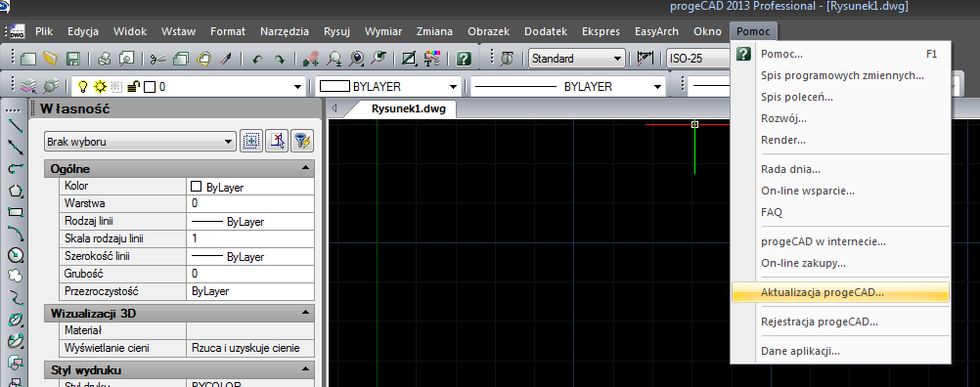Open the Narzędzia menu
Viewport: 980px width, 387px height.
click(x=285, y=31)
